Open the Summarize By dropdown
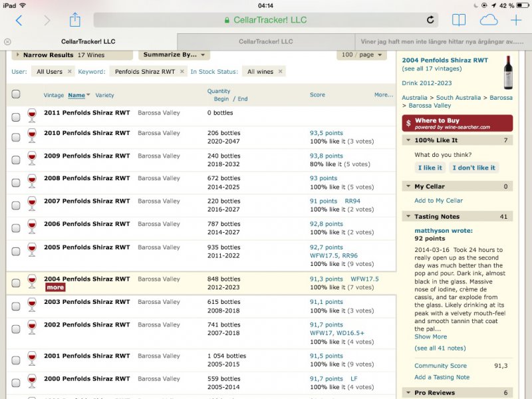 coord(174,55)
